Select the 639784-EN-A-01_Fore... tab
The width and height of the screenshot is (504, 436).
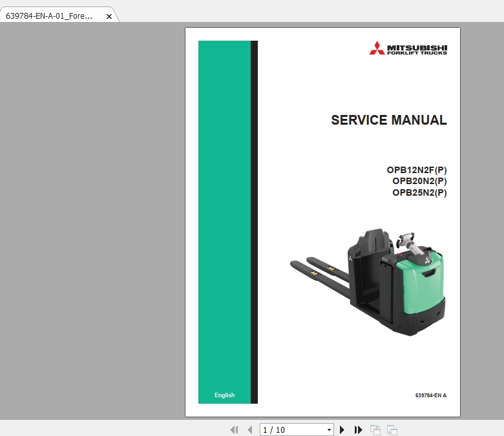[x=58, y=16]
